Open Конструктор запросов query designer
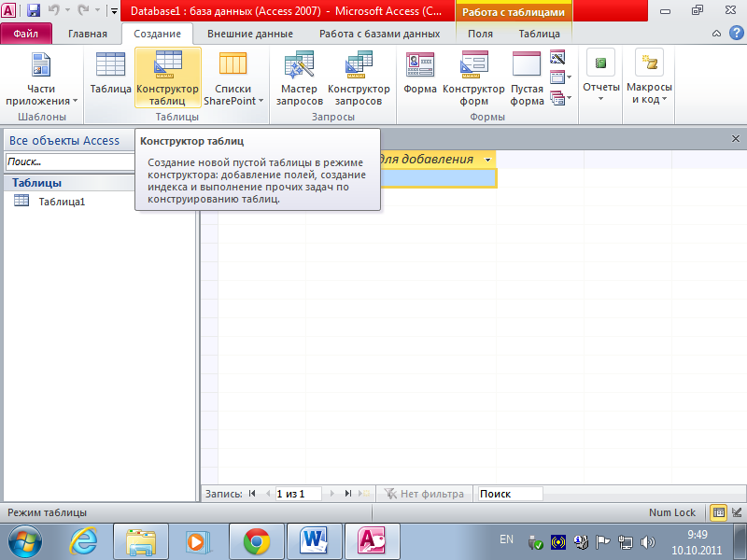Viewport: 747px width, 560px height. [359, 78]
